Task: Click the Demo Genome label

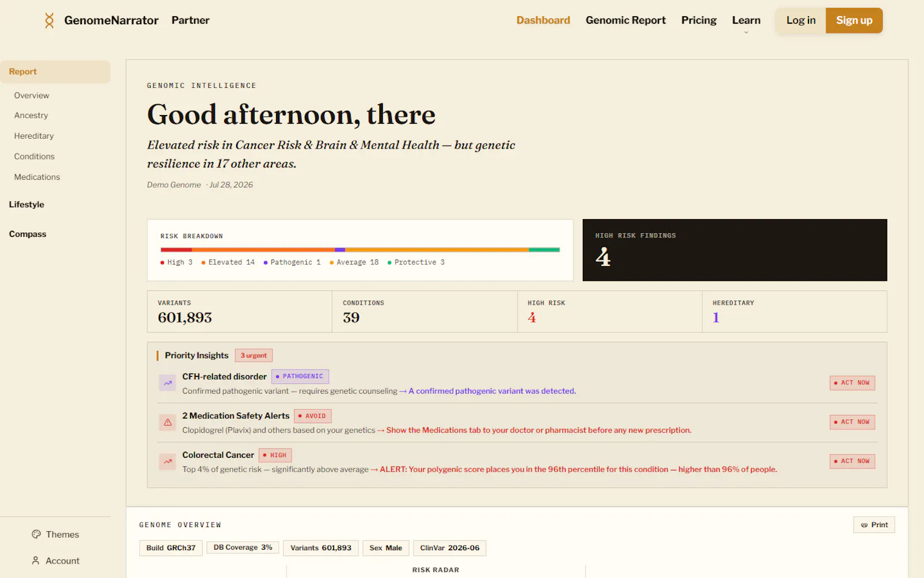Action: 174,185
